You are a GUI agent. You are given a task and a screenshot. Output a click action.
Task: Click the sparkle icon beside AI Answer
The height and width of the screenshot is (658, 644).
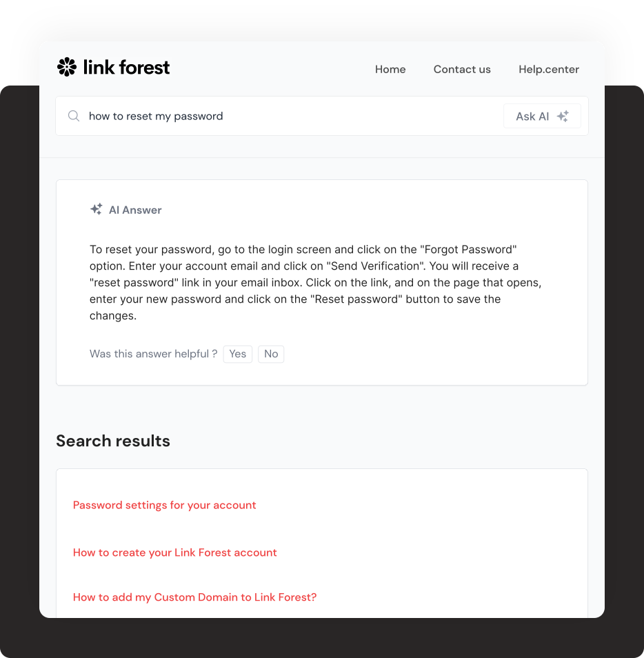(x=97, y=209)
